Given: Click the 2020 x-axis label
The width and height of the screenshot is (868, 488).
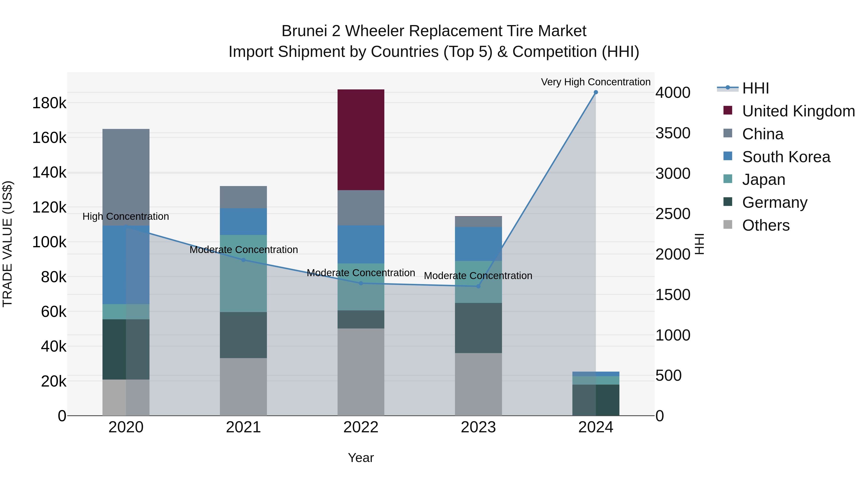Looking at the screenshot, I should (126, 427).
